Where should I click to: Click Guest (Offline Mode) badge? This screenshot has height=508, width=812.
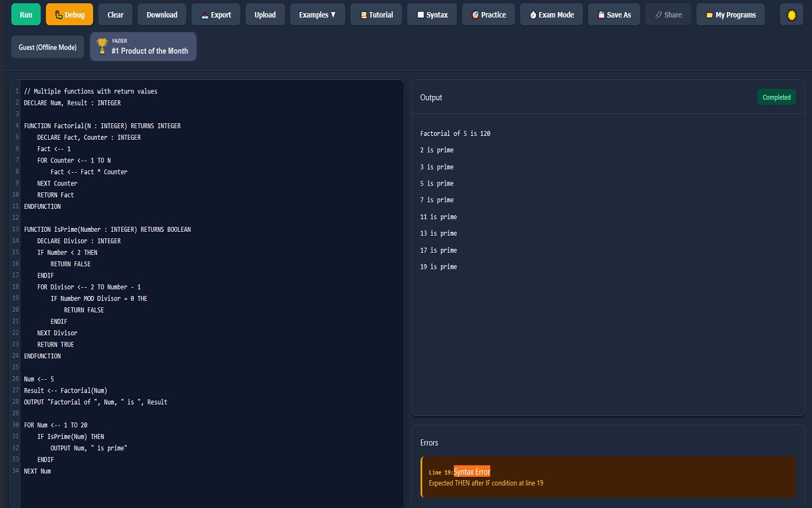(x=48, y=47)
